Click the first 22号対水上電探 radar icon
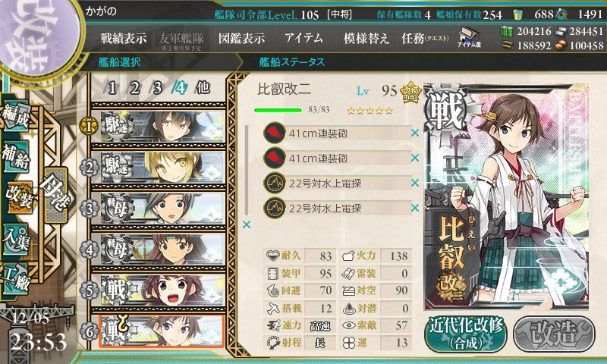 point(275,183)
